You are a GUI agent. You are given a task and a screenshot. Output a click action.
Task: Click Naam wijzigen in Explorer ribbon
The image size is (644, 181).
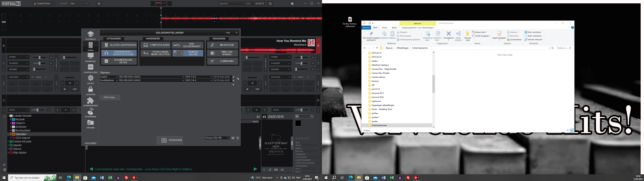coord(458,36)
